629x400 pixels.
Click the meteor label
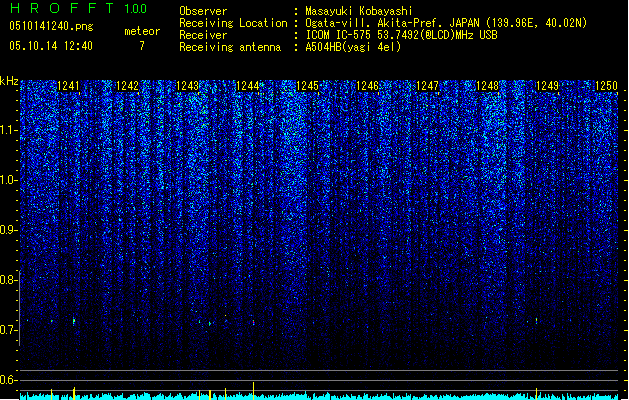click(142, 31)
